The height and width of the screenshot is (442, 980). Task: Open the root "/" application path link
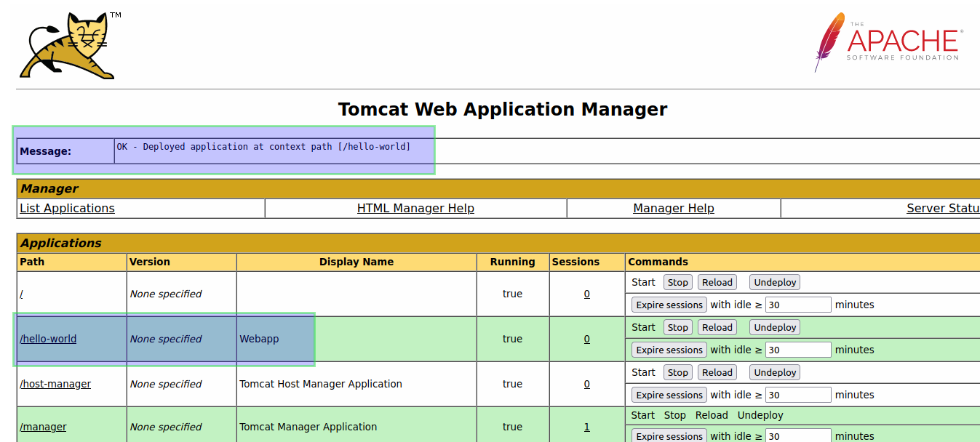(x=22, y=294)
